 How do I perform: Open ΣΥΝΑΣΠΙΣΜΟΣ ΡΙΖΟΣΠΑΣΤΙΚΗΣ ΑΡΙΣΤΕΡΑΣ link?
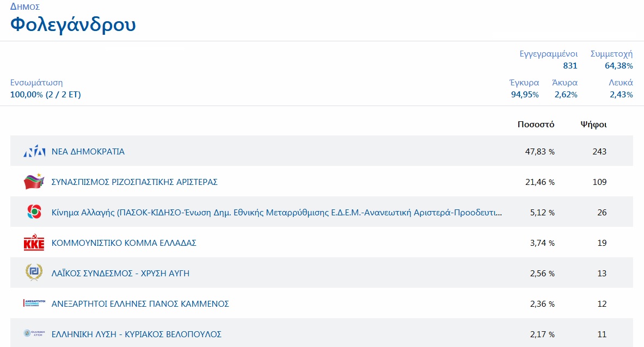[x=134, y=182]
